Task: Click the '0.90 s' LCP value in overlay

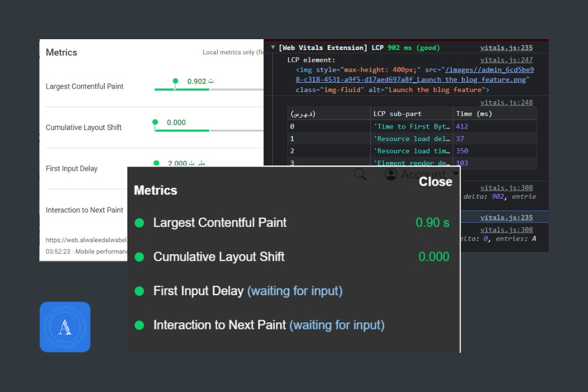Action: 432,223
